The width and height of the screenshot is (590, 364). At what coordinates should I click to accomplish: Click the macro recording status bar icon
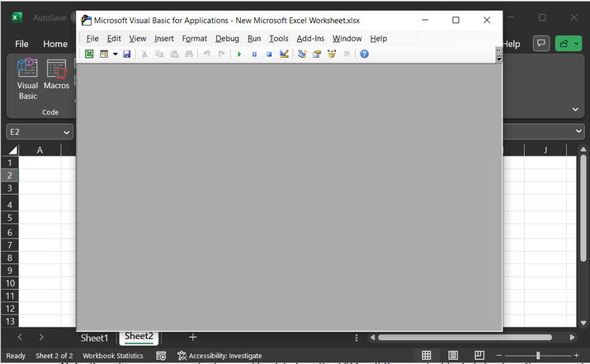161,356
